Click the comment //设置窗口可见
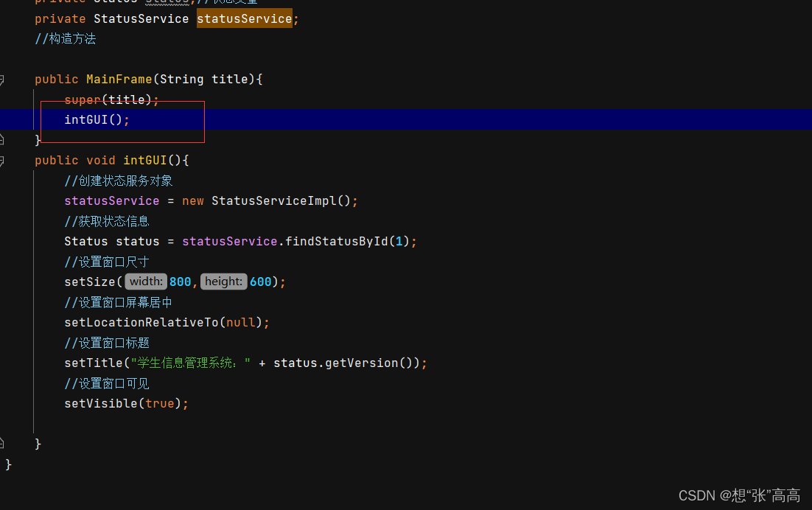 (107, 384)
